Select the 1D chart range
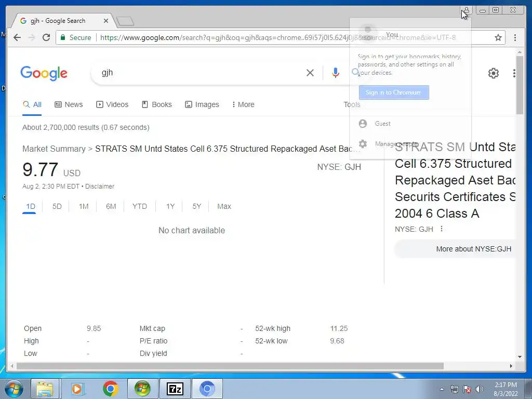Image resolution: width=532 pixels, height=399 pixels. pyautogui.click(x=31, y=206)
